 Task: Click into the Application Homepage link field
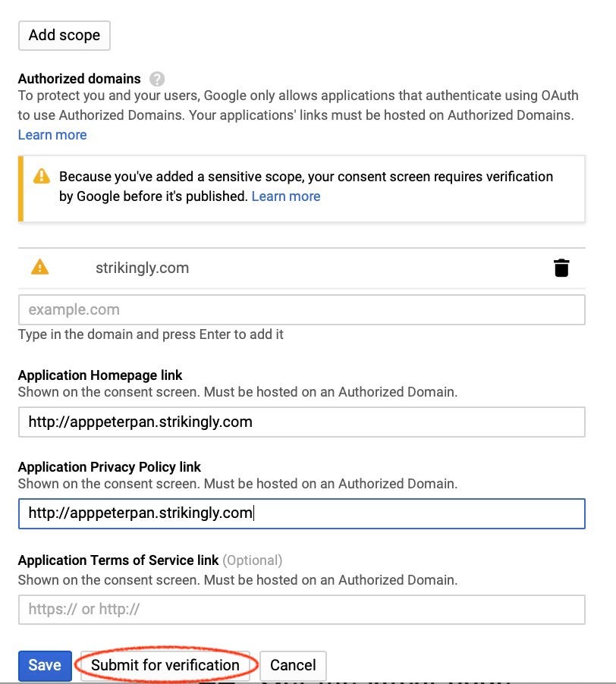coord(301,422)
